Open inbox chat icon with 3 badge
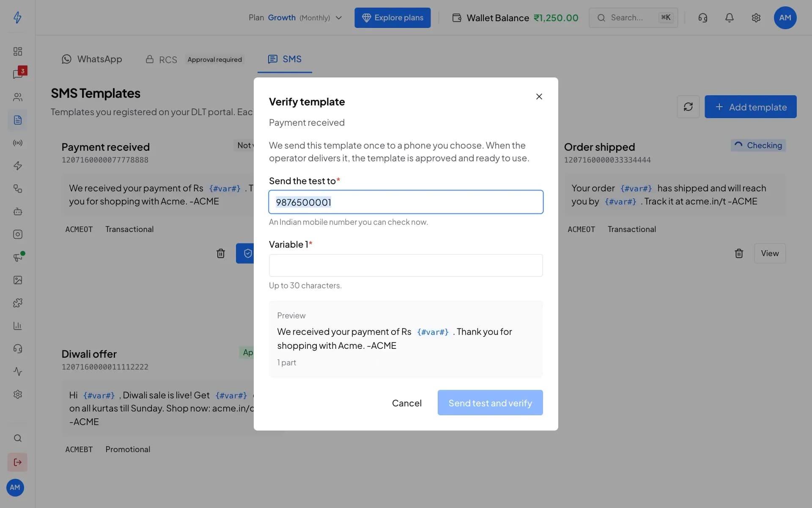This screenshot has height=508, width=812. pos(17,74)
